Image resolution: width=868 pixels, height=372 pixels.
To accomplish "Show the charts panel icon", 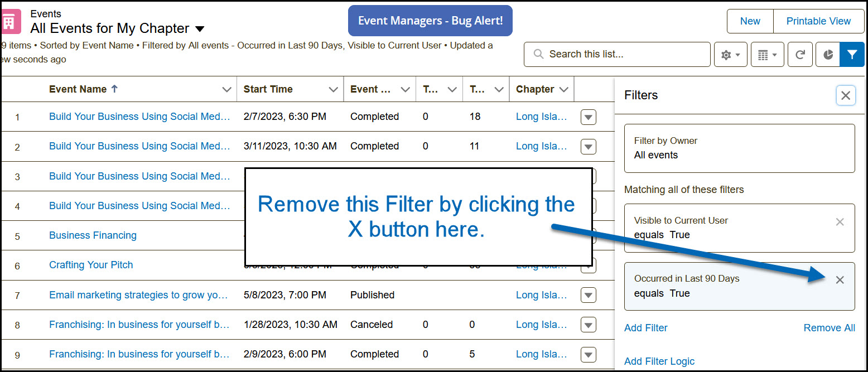I will pyautogui.click(x=828, y=55).
